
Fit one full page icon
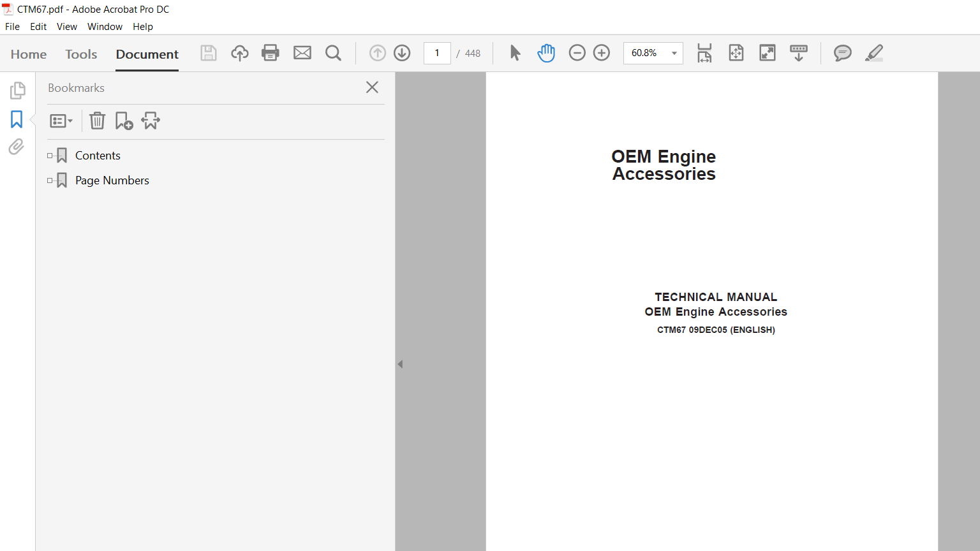point(736,53)
